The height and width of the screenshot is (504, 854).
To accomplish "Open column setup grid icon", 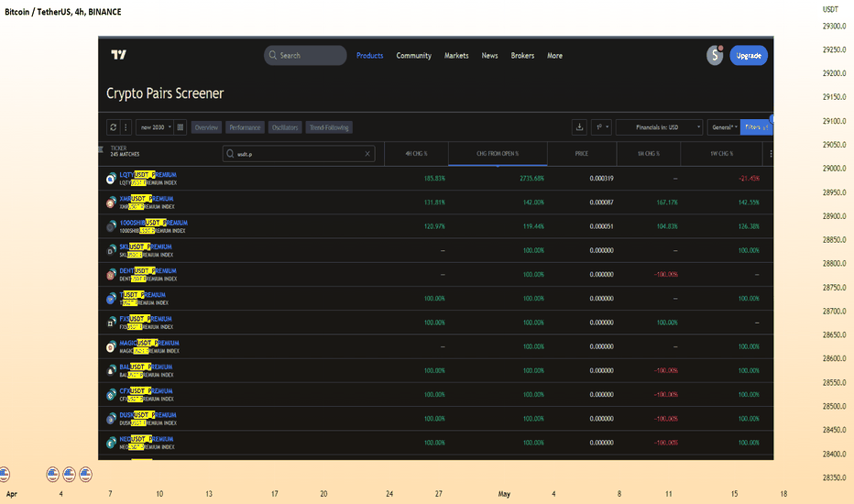I will 181,127.
